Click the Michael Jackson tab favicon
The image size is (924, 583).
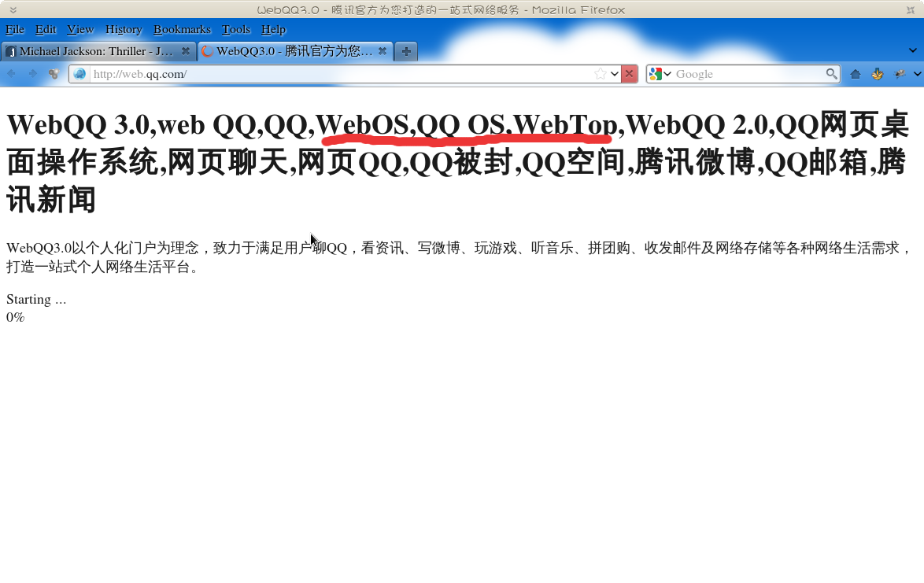[10, 52]
